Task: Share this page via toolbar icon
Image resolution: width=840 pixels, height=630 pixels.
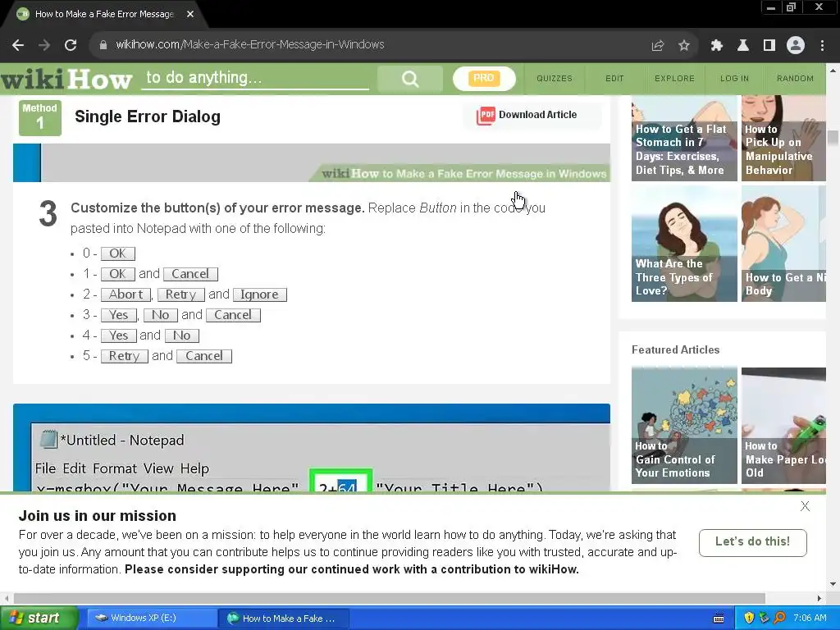Action: click(657, 46)
